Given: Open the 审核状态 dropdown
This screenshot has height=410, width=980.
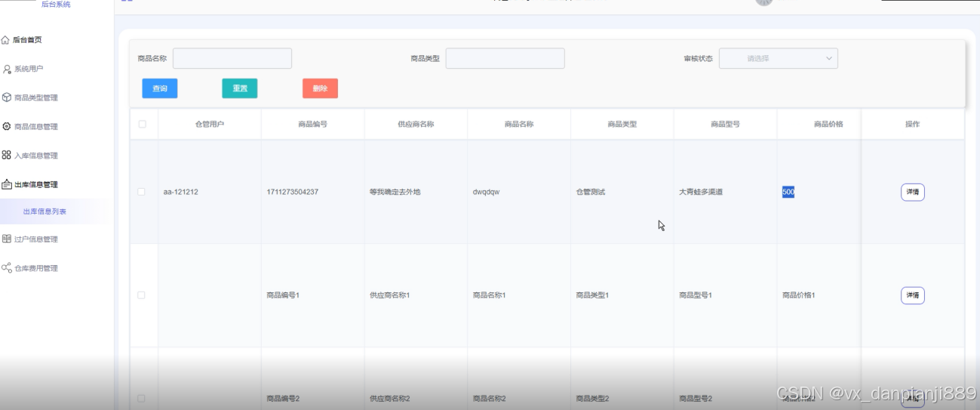Looking at the screenshot, I should click(779, 58).
